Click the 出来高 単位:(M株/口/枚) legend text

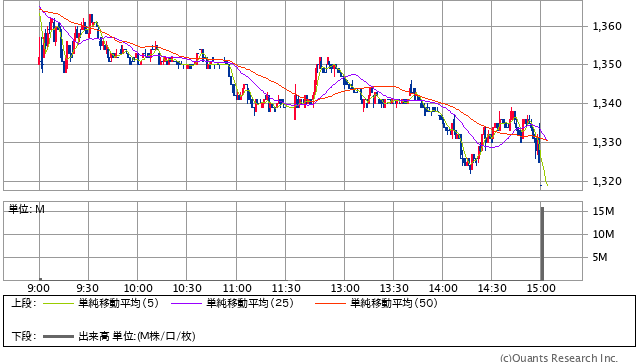click(x=137, y=336)
